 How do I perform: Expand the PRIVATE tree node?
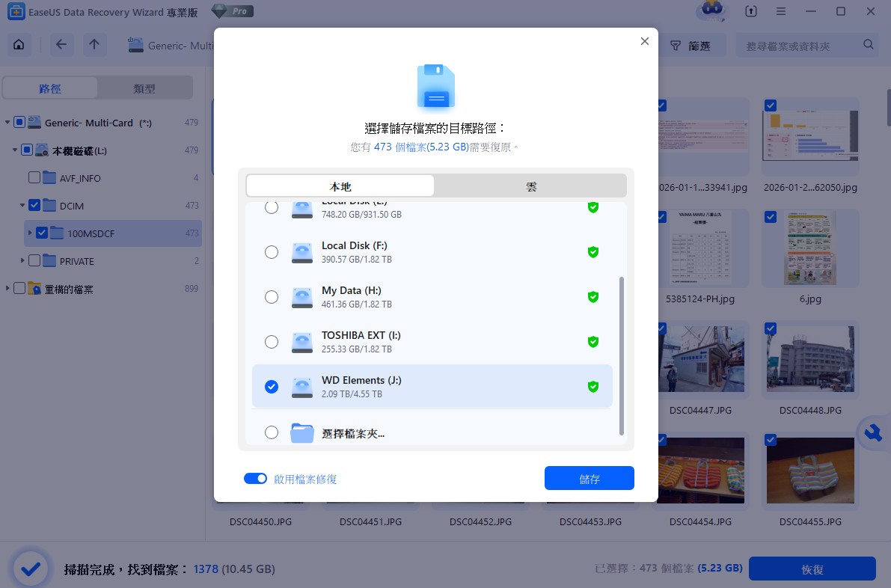click(x=22, y=260)
